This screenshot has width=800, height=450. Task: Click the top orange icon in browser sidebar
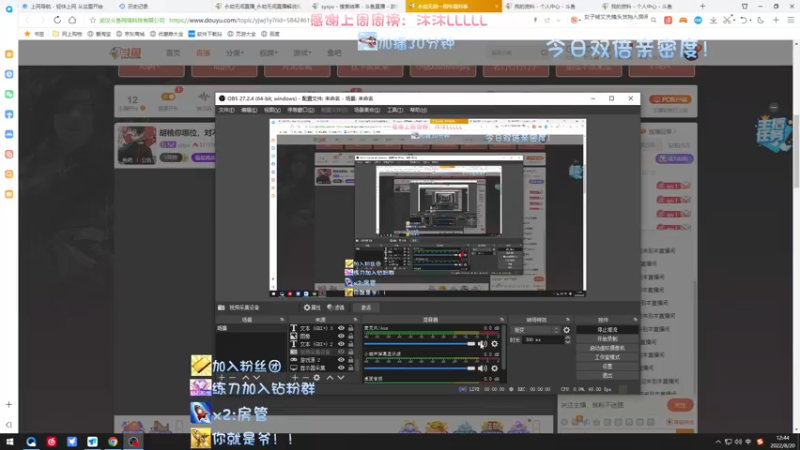point(9,54)
